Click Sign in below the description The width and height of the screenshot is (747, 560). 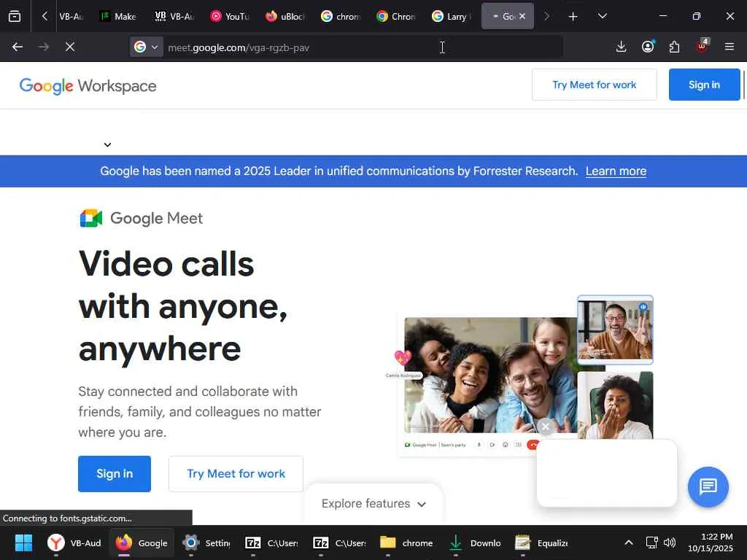pyautogui.click(x=115, y=474)
